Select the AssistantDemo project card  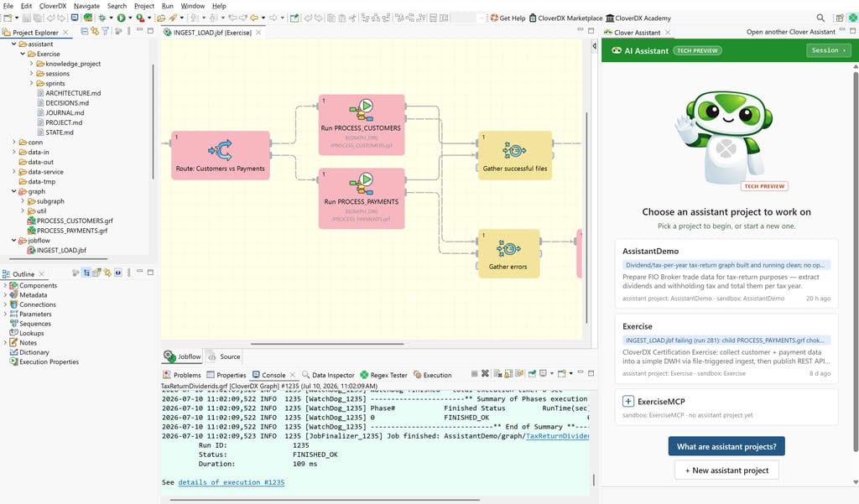(x=726, y=274)
